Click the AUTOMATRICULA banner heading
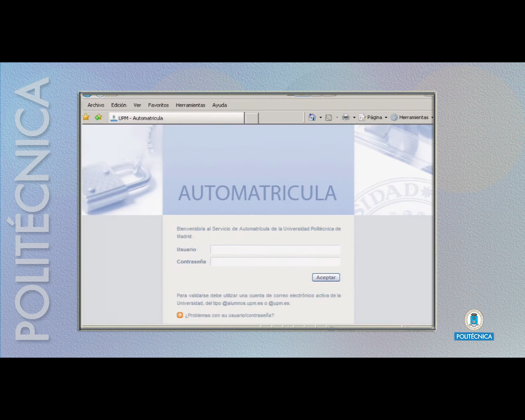525x420 pixels. pyautogui.click(x=258, y=193)
